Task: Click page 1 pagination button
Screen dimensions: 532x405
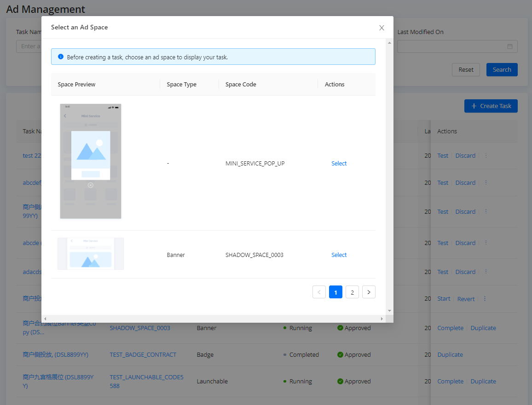Action: [335, 292]
